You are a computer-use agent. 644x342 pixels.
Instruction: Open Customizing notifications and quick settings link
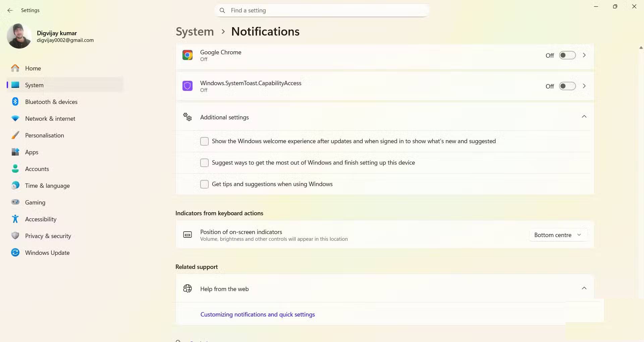pyautogui.click(x=258, y=315)
